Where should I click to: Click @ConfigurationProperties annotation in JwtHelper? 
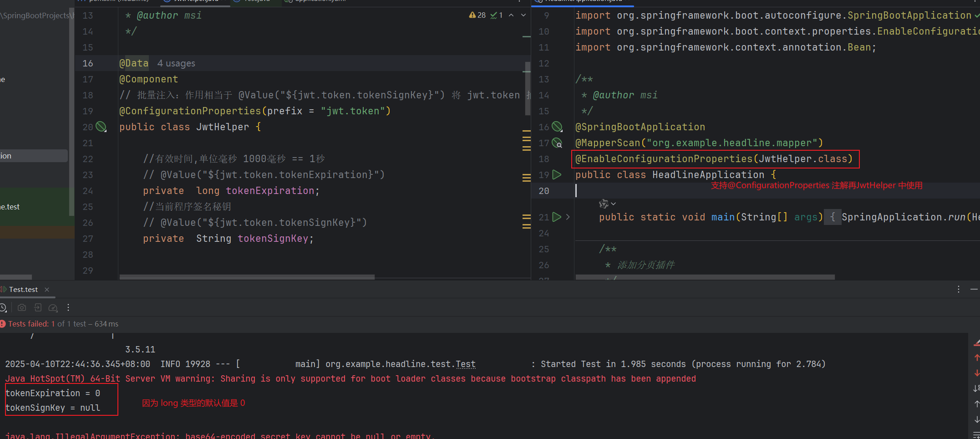(x=190, y=111)
